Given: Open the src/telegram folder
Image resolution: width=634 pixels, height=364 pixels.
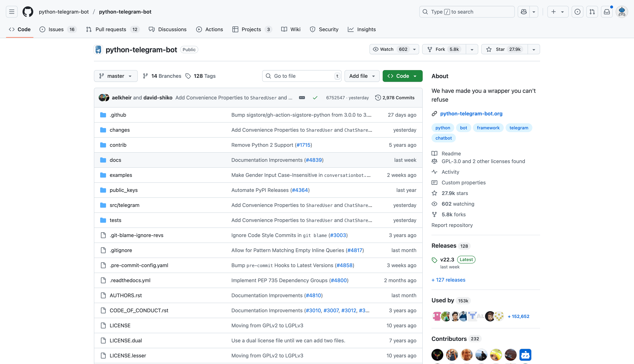Looking at the screenshot, I should click(124, 205).
